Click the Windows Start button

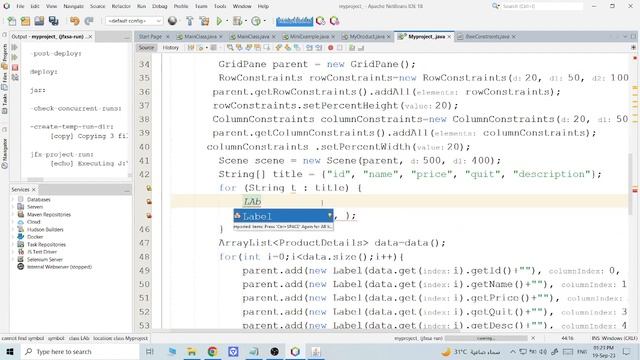(x=10, y=351)
